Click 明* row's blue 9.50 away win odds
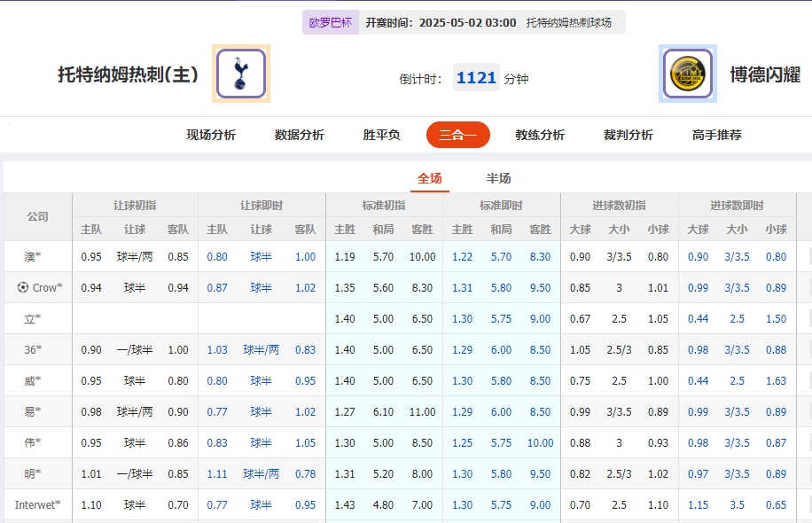The image size is (812, 523). (x=543, y=472)
